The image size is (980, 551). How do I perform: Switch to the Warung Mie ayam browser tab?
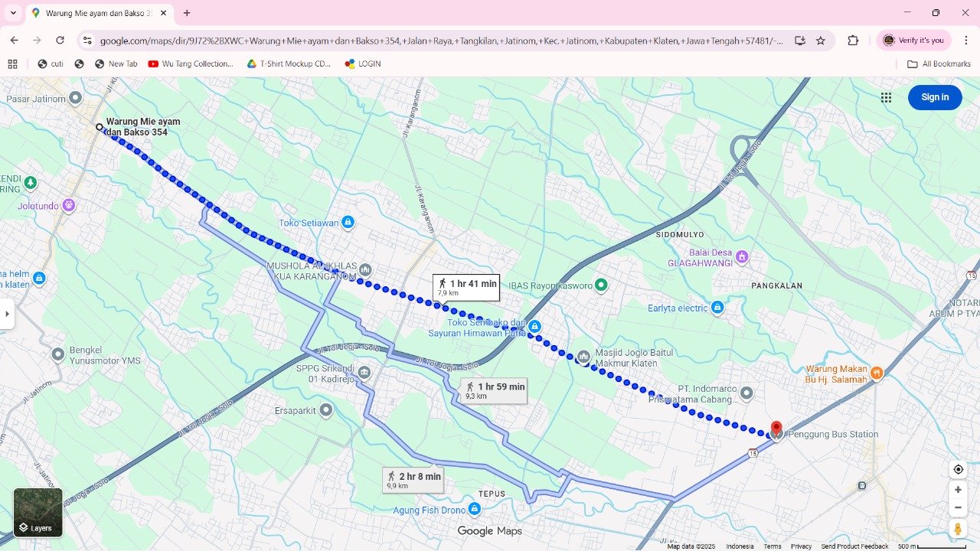click(96, 13)
